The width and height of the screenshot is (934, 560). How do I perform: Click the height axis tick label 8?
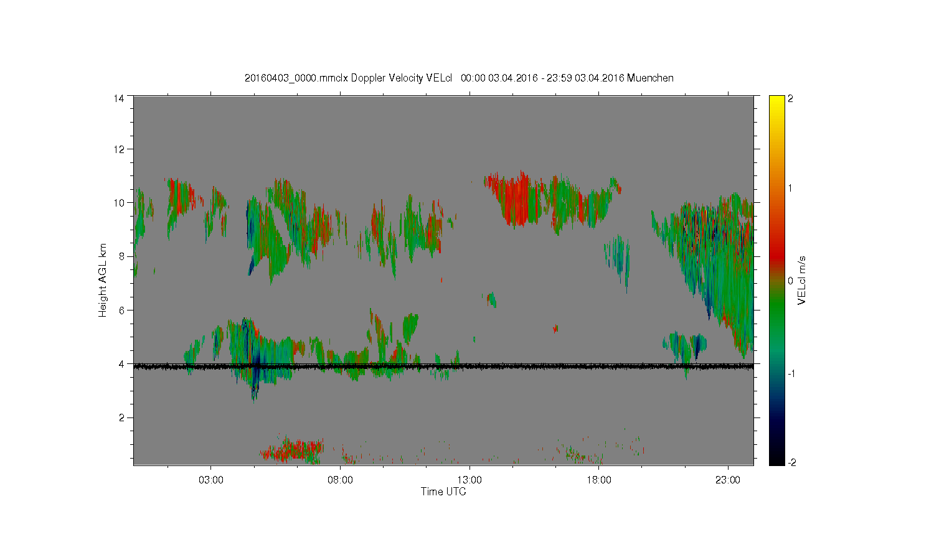tap(121, 256)
